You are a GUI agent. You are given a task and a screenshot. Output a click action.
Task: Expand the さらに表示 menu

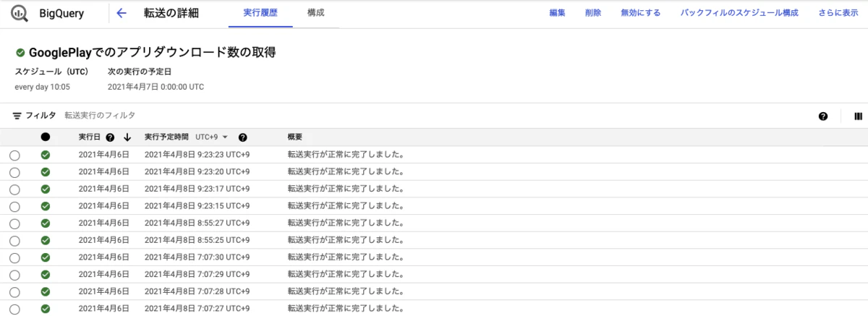pos(839,13)
